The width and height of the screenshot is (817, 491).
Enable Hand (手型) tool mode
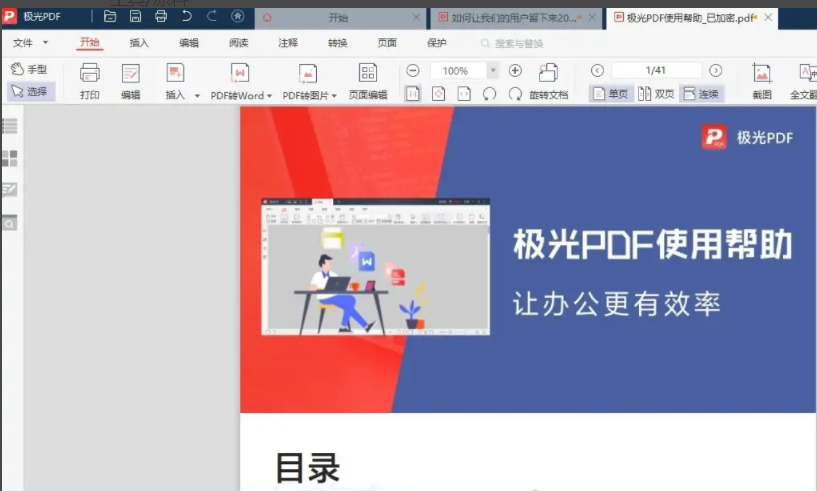point(29,69)
